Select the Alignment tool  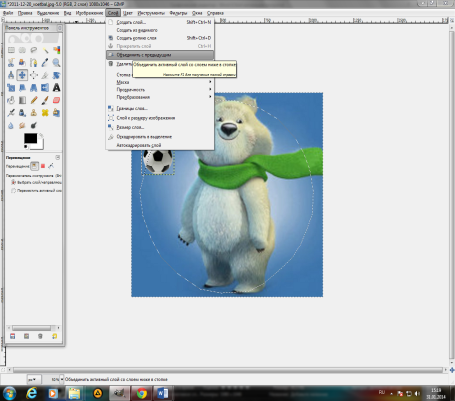point(34,75)
